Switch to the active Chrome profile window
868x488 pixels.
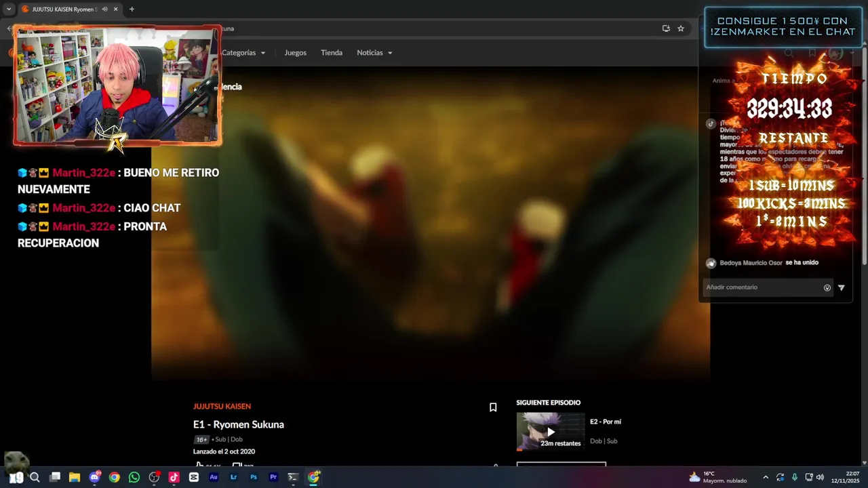coord(313,477)
